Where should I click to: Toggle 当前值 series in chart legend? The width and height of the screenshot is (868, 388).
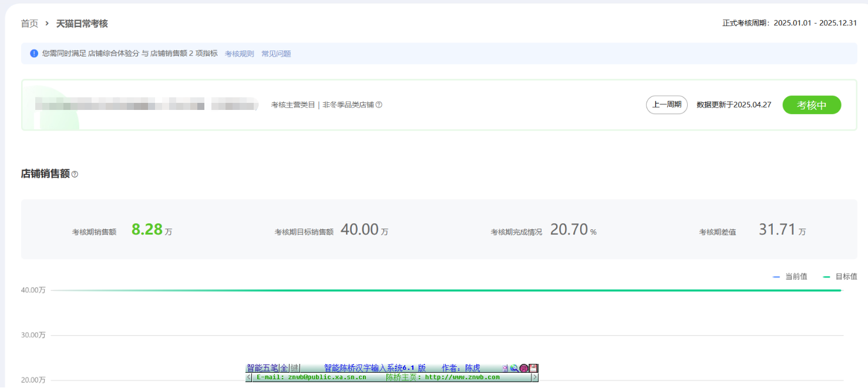pyautogui.click(x=790, y=276)
